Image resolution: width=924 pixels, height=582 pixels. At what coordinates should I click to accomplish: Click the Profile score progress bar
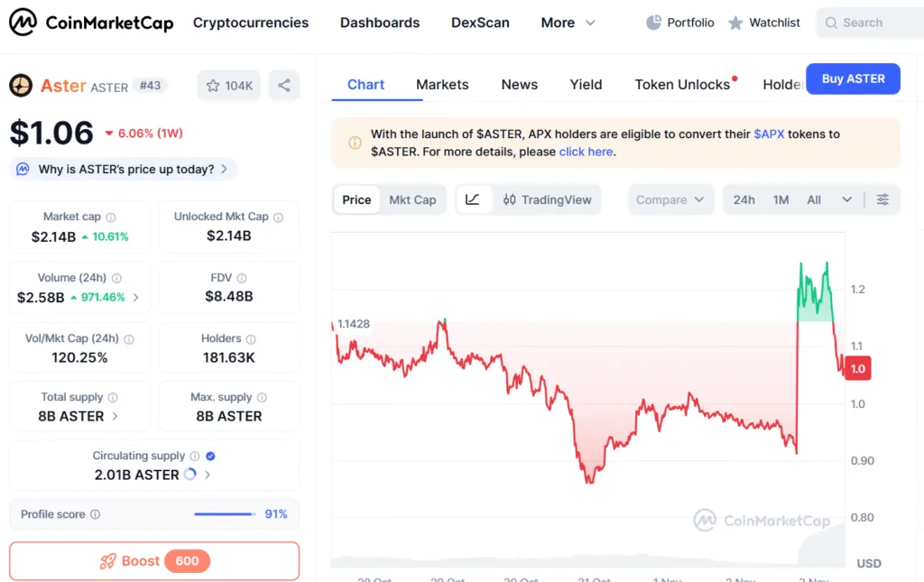pos(221,513)
